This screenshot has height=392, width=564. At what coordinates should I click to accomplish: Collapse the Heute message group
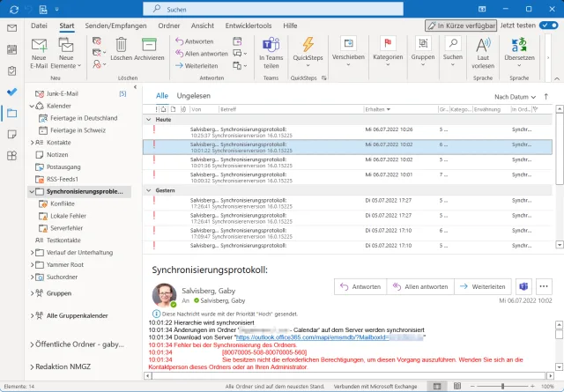[148, 118]
